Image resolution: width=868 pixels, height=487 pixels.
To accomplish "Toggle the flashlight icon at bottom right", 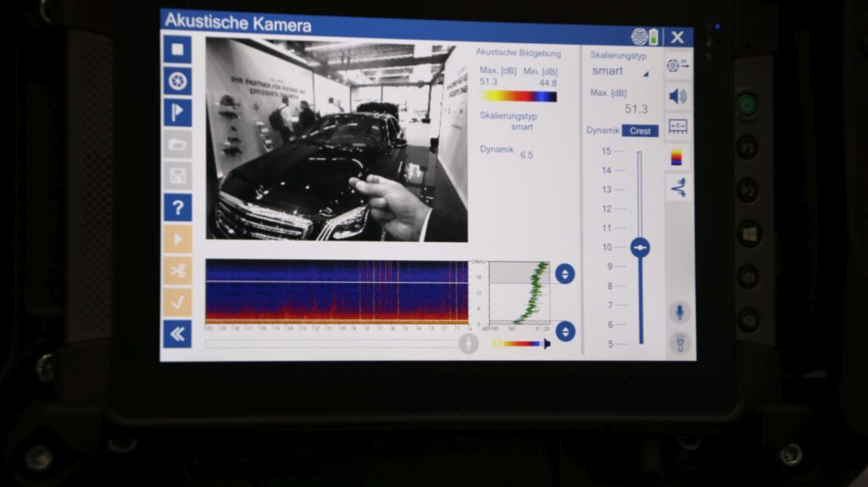I will 678,343.
